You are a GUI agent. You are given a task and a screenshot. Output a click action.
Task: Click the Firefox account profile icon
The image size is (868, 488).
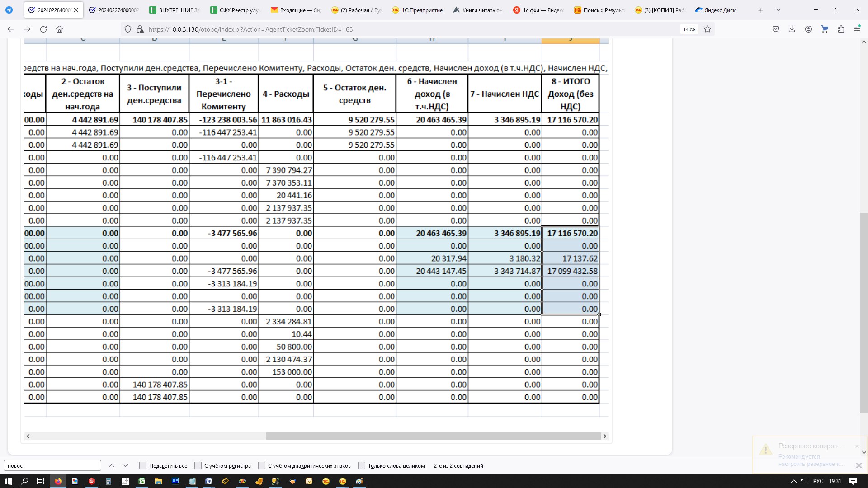808,29
